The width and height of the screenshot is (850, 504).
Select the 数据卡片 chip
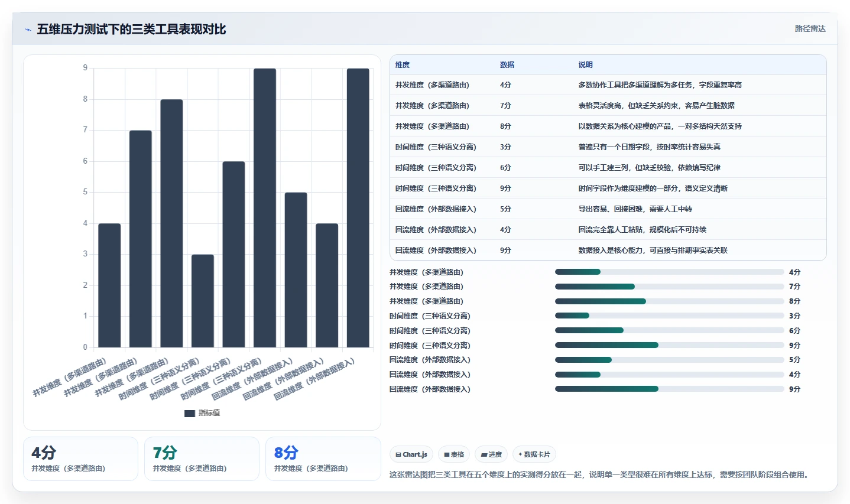[534, 454]
